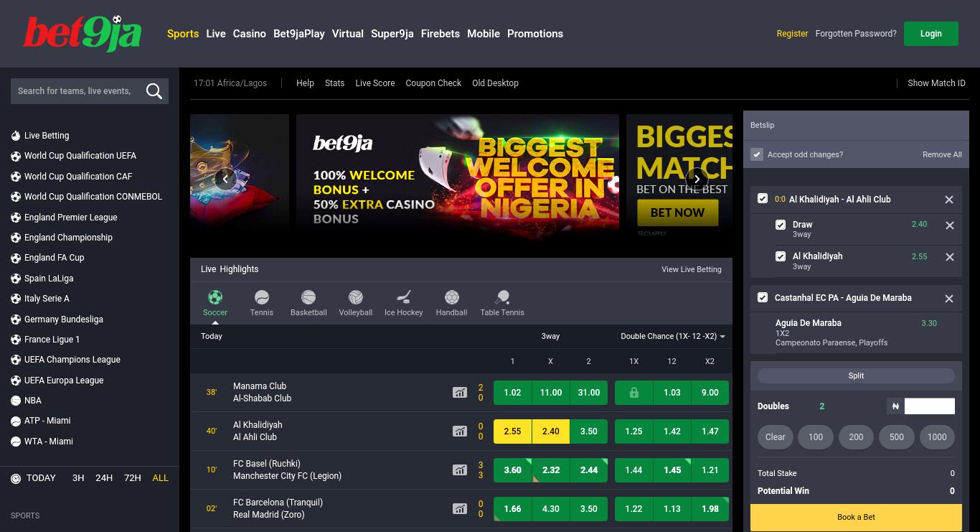
Task: Remove the Draw selection from betslip
Action: point(950,225)
